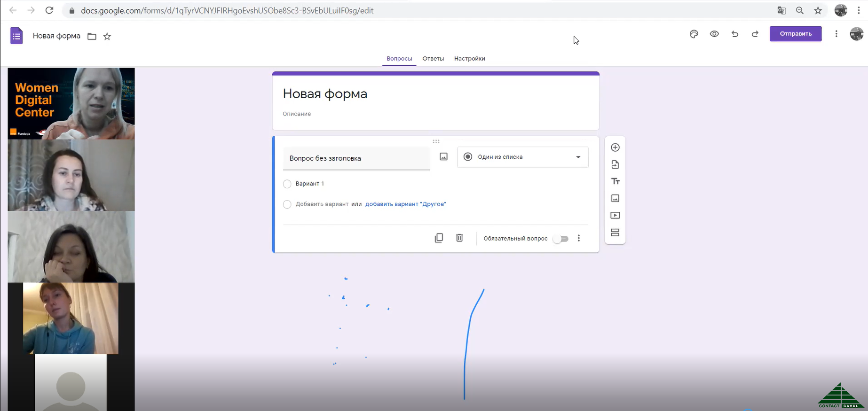This screenshot has width=868, height=411.
Task: Toggle the Обязательный вопрос switch
Action: tap(560, 239)
